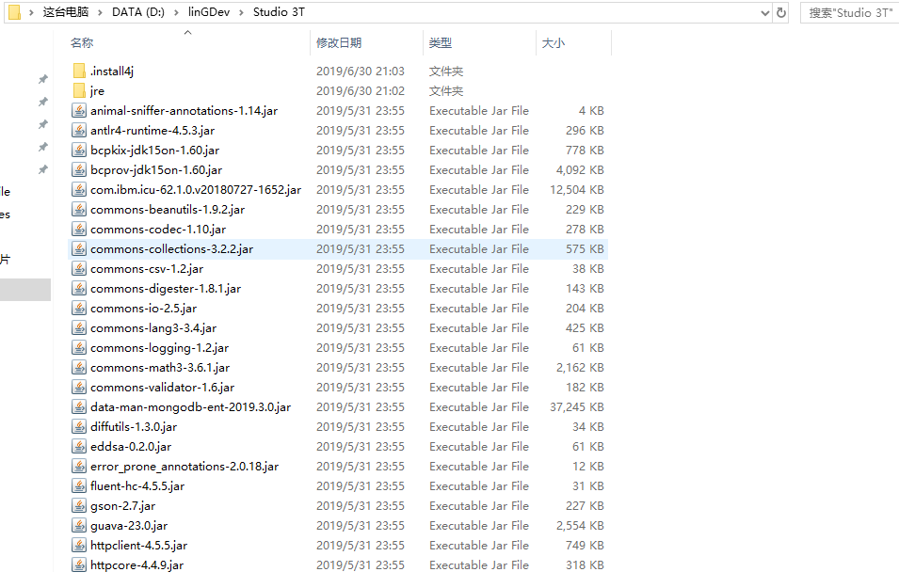Click the 2019/6/30 21:02 date cell

click(x=360, y=90)
